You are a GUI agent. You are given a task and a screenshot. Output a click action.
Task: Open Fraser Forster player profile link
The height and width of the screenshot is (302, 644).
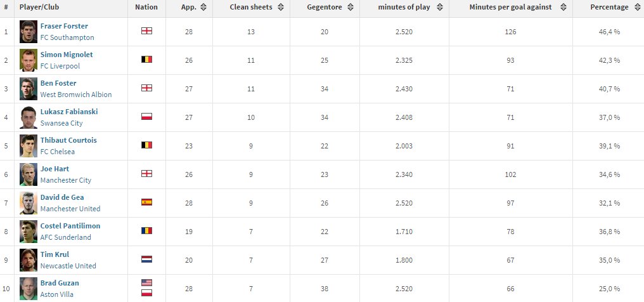click(64, 26)
